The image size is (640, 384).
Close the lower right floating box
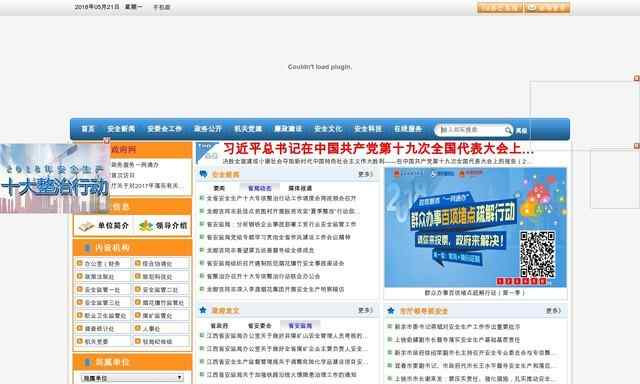click(637, 146)
